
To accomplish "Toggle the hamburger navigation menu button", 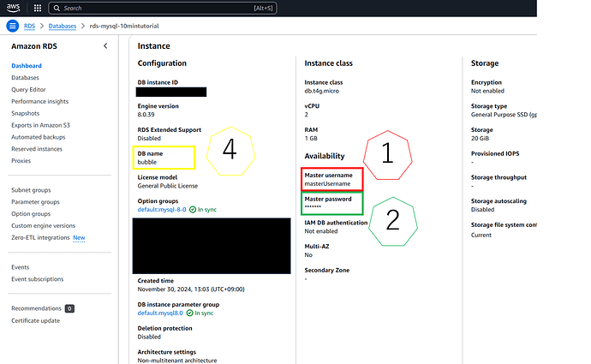I will tap(13, 26).
